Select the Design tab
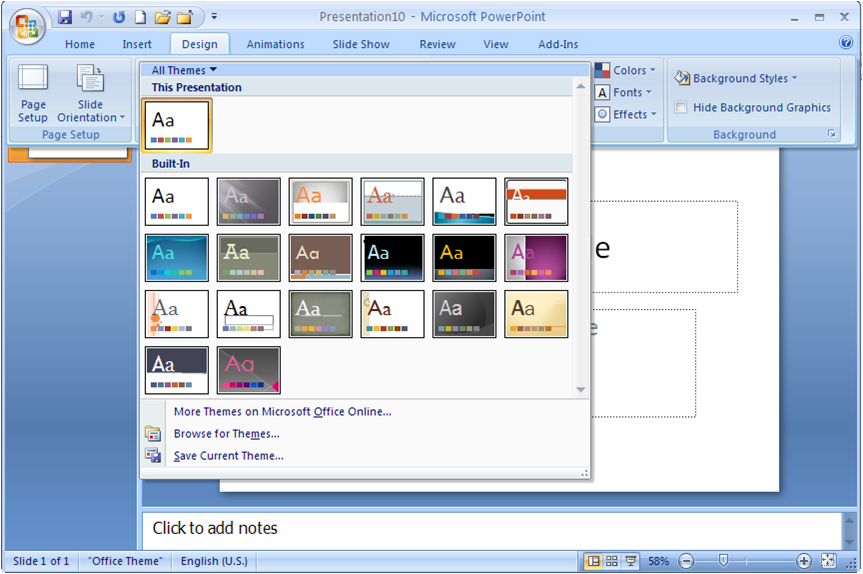The height and width of the screenshot is (574, 863). 200,44
